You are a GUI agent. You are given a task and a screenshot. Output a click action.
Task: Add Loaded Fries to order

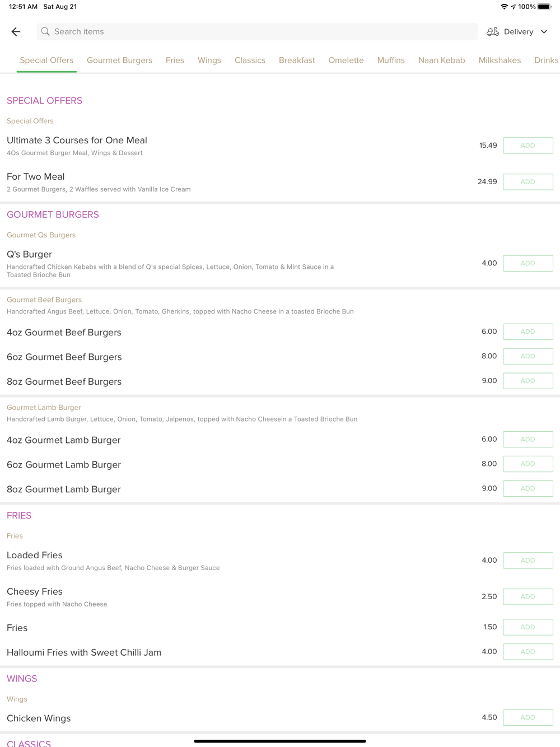(x=528, y=561)
